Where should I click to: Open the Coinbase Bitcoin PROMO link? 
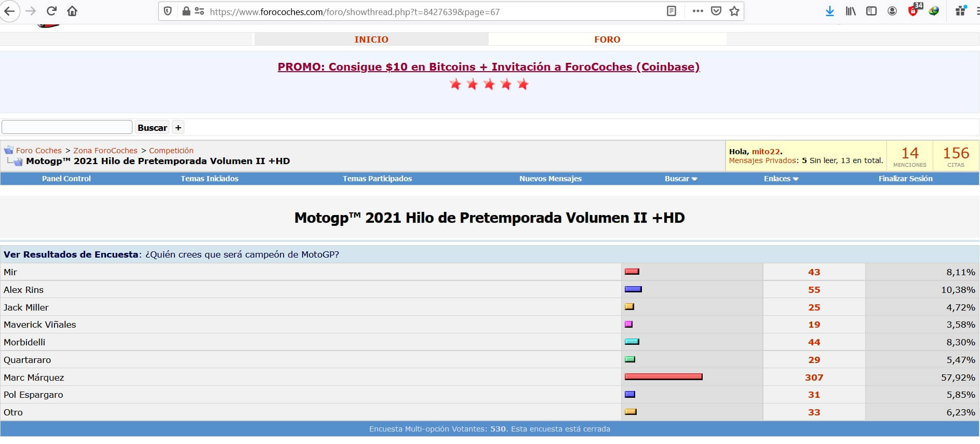pos(489,67)
